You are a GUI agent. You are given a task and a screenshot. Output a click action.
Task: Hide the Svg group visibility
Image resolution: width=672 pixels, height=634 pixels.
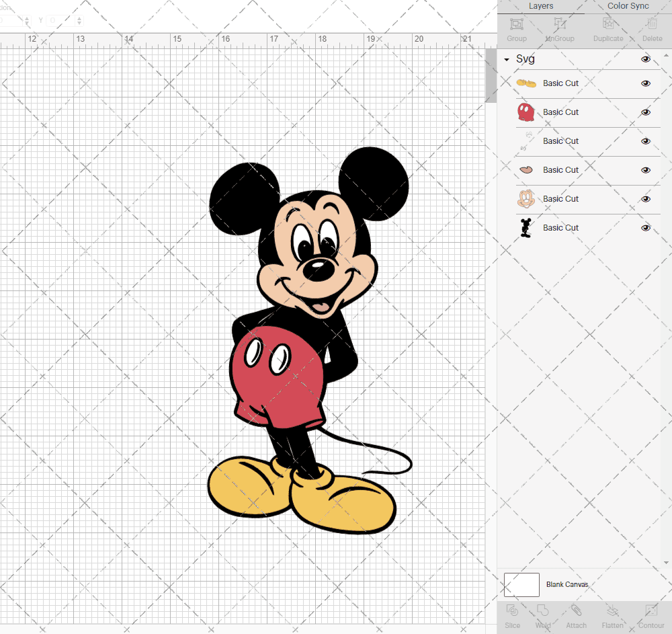(646, 59)
